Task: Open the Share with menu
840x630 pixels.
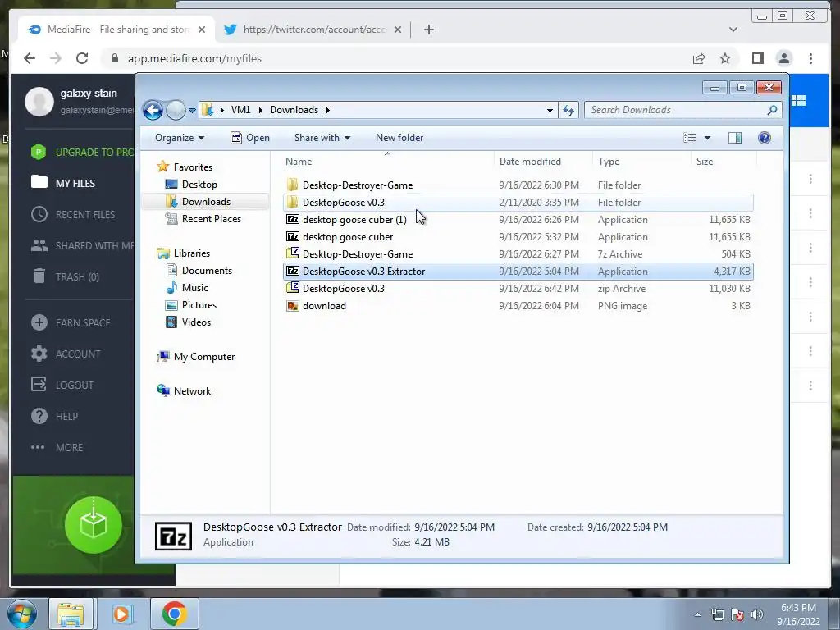Action: coord(322,138)
